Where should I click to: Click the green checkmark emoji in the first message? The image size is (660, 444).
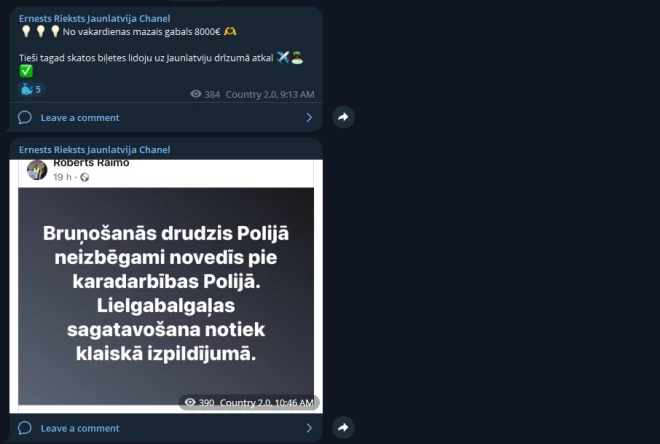(x=26, y=71)
